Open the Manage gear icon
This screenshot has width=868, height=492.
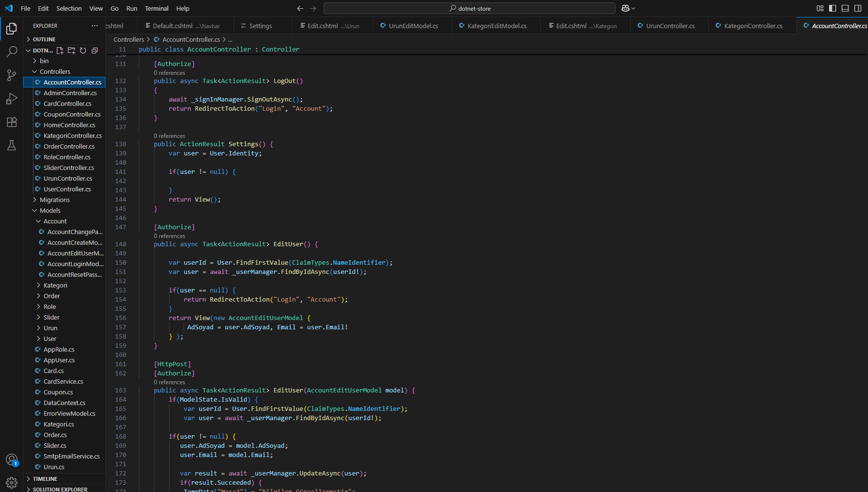[x=12, y=482]
